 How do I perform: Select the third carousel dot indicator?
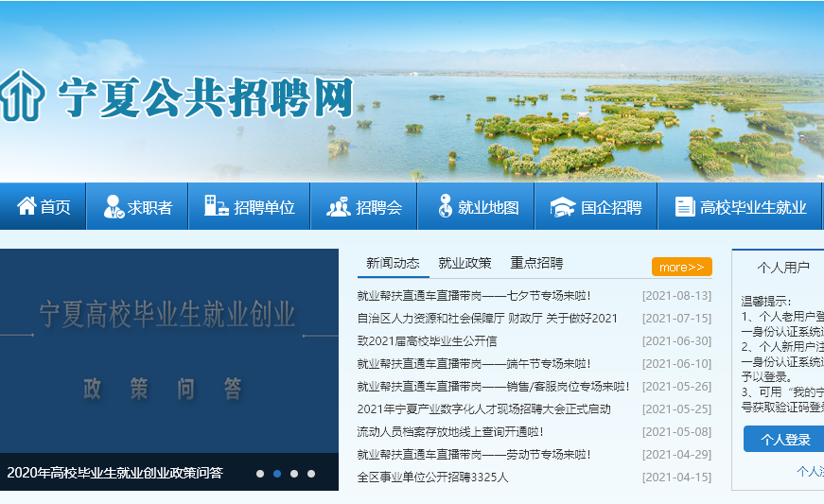pyautogui.click(x=294, y=474)
